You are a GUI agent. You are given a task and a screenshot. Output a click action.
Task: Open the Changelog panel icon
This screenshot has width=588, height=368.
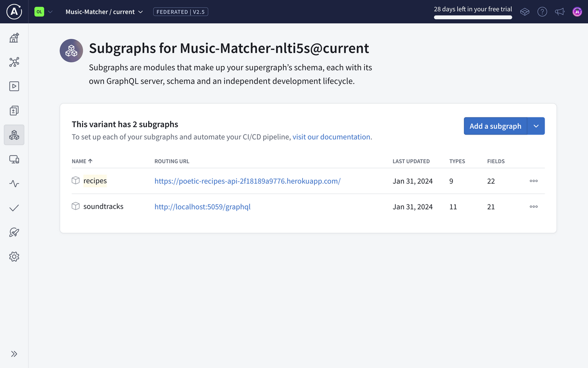click(14, 110)
